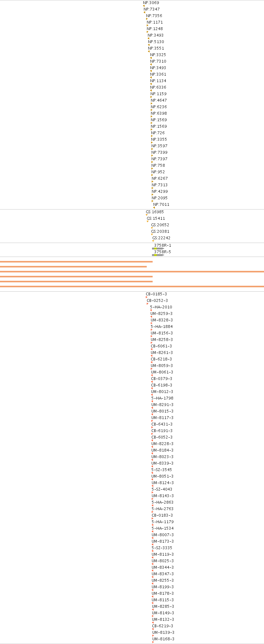Open the NP:3361 feature
This screenshot has height=644, width=264.
pyautogui.click(x=158, y=74)
